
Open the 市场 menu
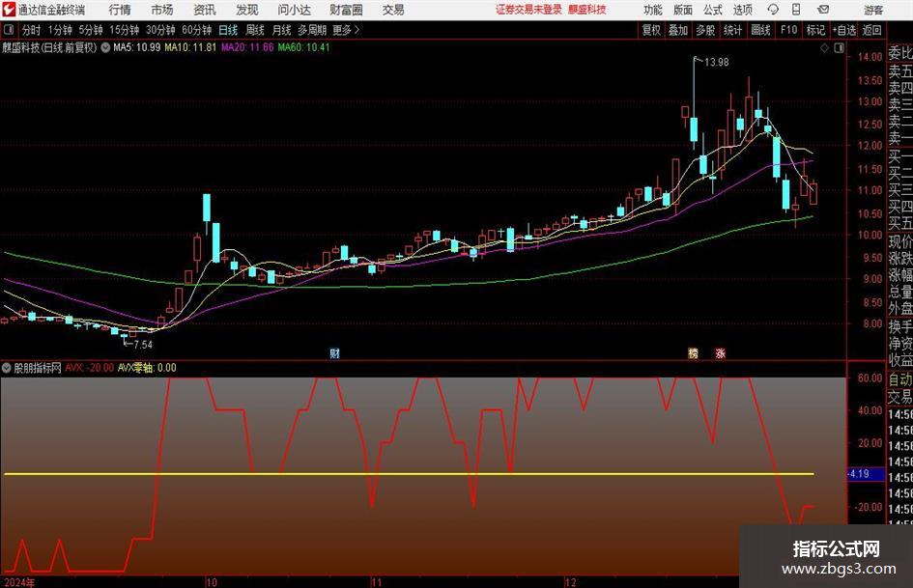coord(162,10)
